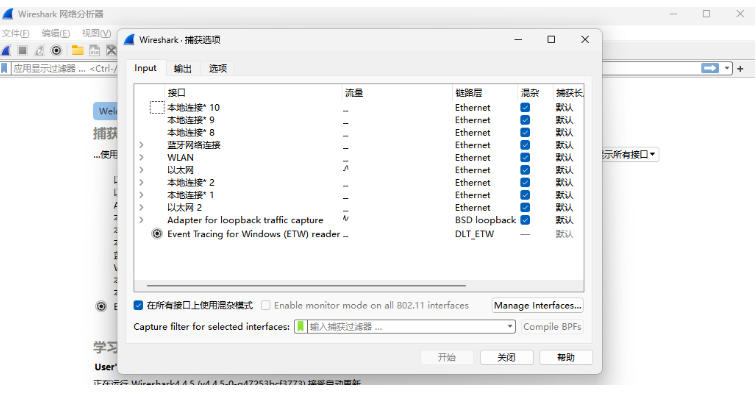Click the 流量 column header
Image resolution: width=756 pixels, height=393 pixels.
point(354,93)
